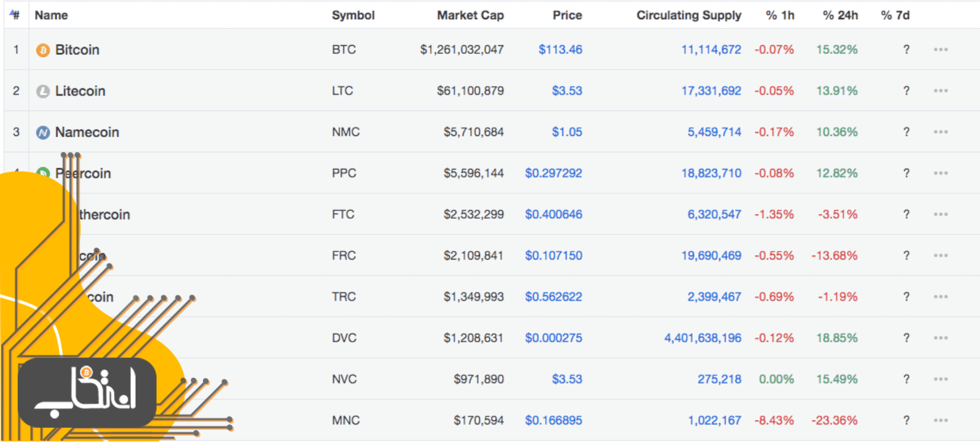
Task: Click FRC price $0.107150
Action: pyautogui.click(x=554, y=256)
